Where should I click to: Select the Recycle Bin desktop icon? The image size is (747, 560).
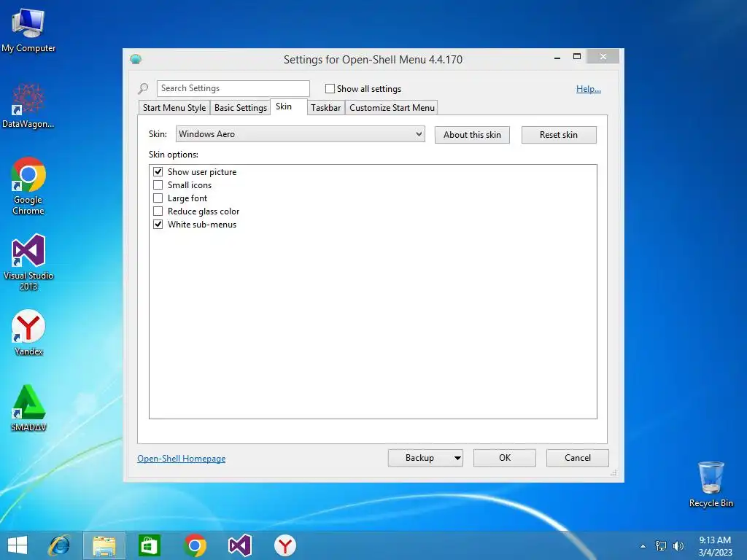coord(711,484)
